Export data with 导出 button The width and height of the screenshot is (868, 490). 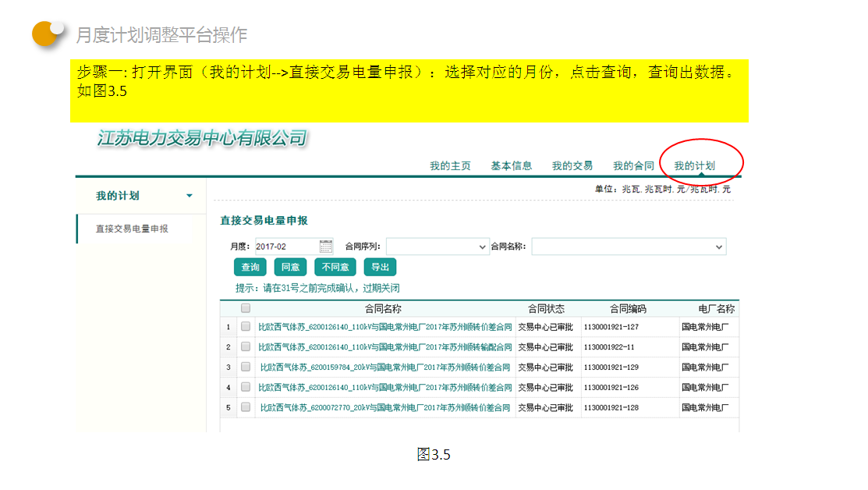[380, 268]
